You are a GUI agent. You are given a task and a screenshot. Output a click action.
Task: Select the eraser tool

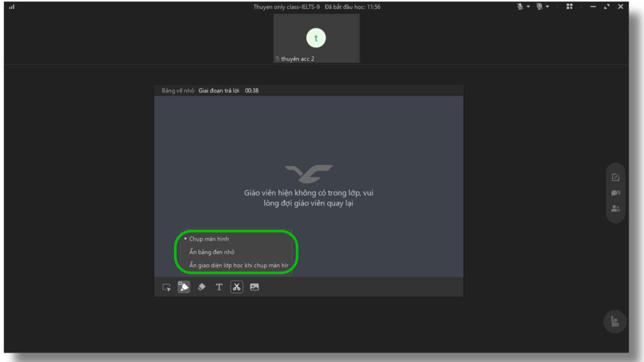(x=202, y=287)
